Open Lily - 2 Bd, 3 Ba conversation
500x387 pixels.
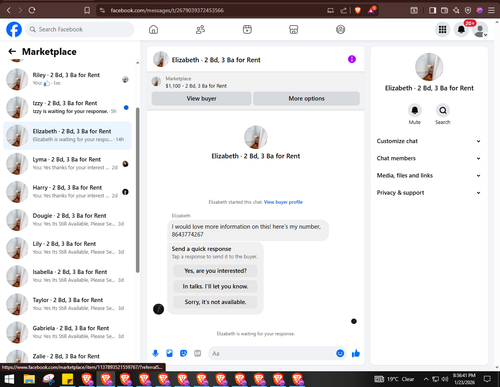[67, 248]
